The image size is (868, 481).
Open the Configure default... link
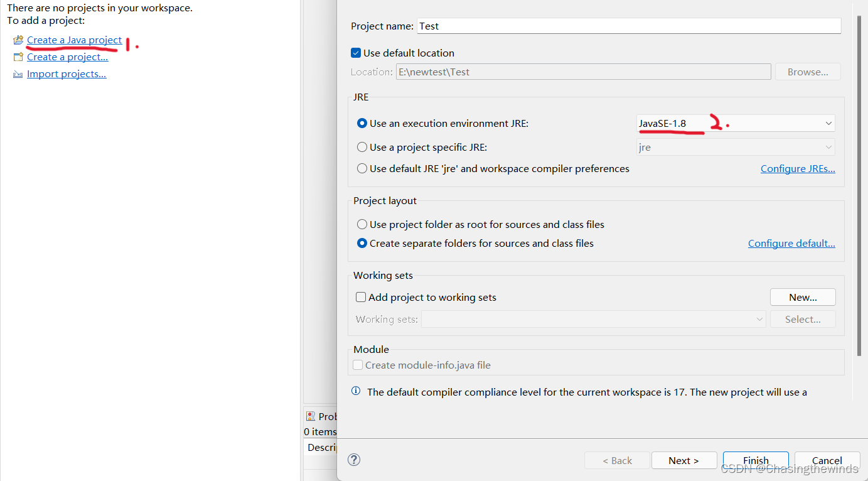coord(791,244)
